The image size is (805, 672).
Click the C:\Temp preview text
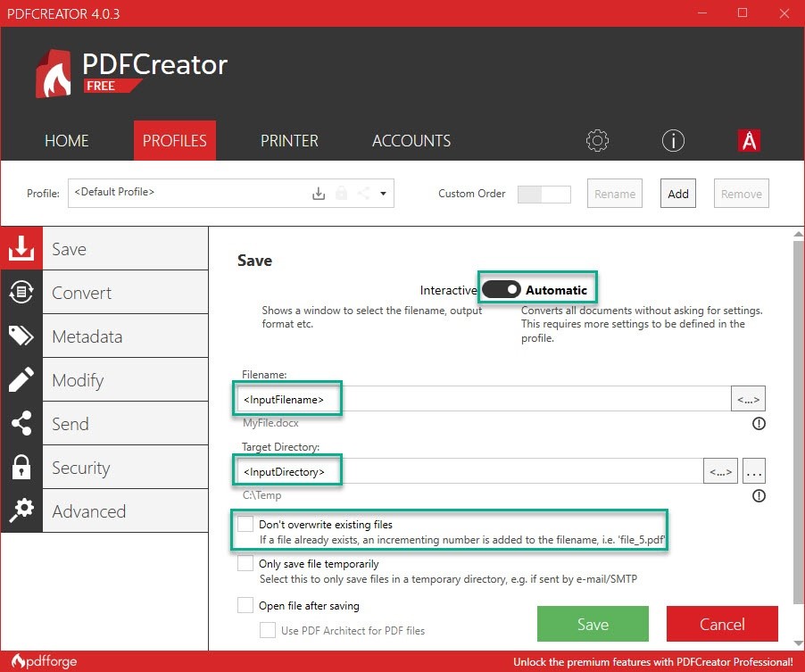tap(261, 495)
